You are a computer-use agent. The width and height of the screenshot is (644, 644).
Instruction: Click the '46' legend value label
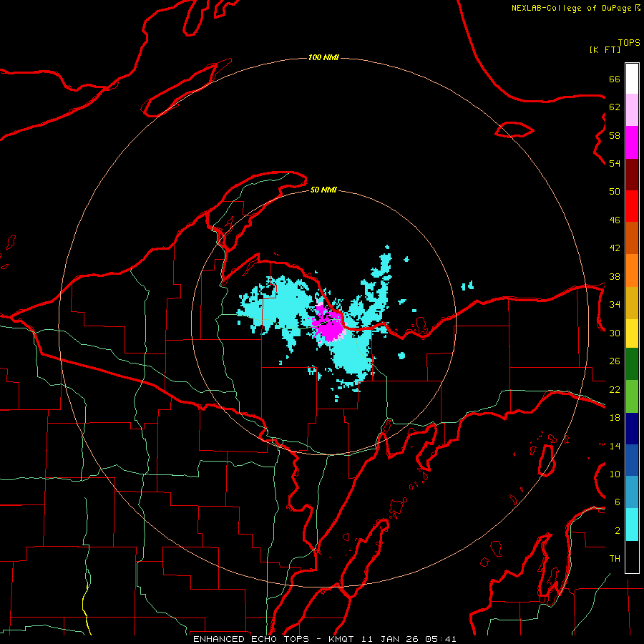[615, 220]
